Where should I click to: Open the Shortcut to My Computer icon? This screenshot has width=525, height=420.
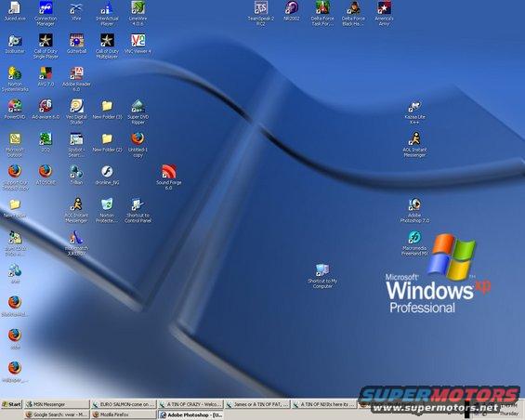tap(322, 276)
